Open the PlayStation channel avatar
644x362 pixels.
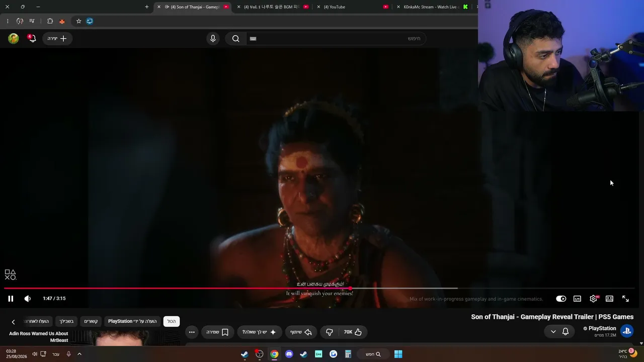click(626, 331)
